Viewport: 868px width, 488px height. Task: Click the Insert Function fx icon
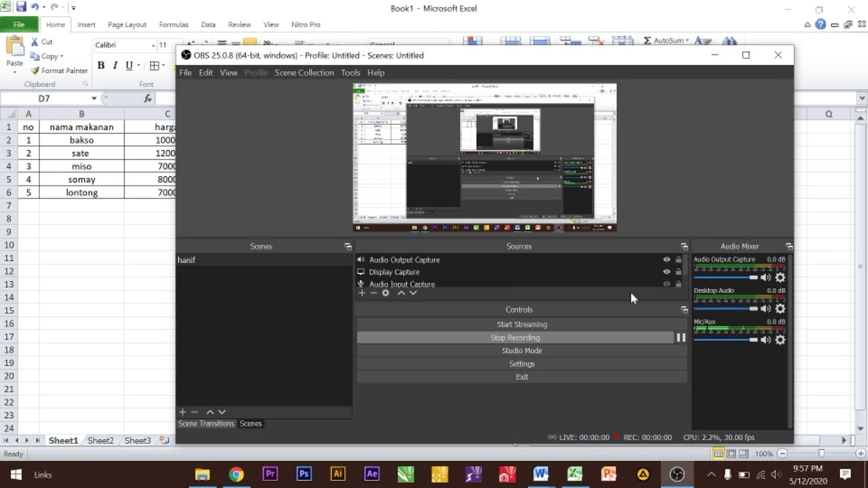click(x=148, y=98)
